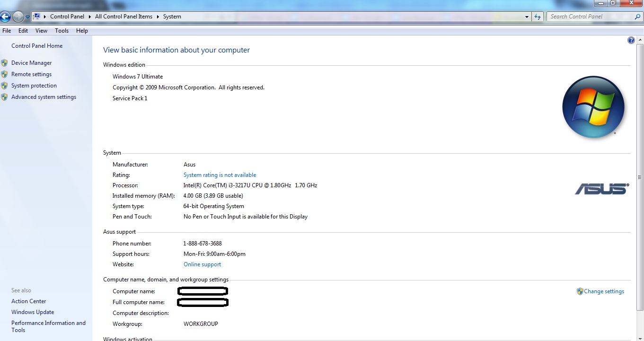Open Advanced system settings link
The height and width of the screenshot is (341, 644).
pos(44,97)
